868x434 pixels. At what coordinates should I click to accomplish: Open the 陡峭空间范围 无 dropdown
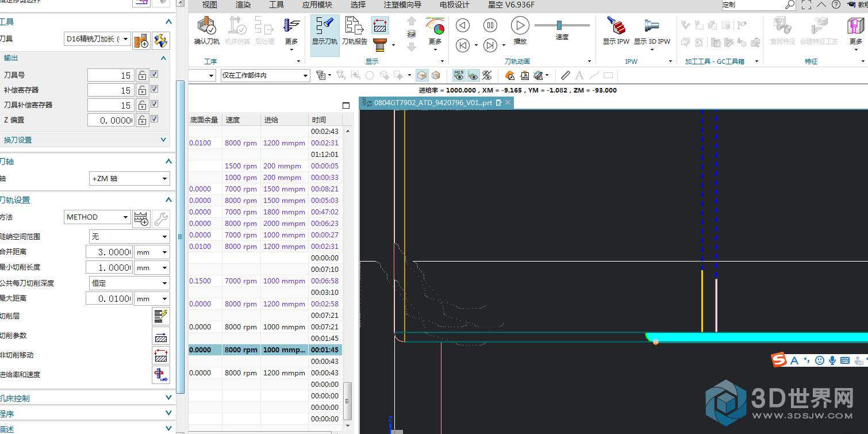click(129, 236)
